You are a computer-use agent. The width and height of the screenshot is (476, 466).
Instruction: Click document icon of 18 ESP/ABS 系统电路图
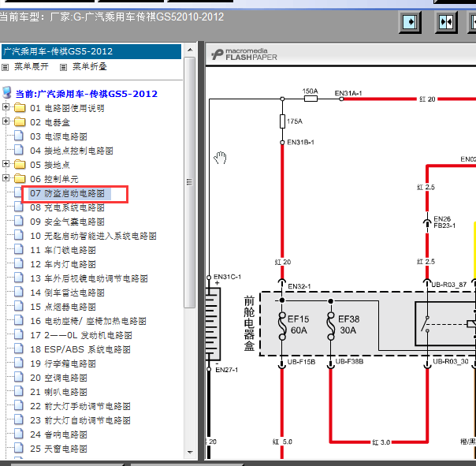[x=19, y=349]
